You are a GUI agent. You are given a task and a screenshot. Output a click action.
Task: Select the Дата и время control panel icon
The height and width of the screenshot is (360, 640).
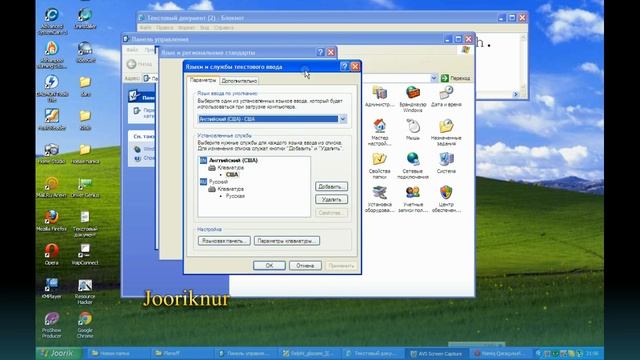pyautogui.click(x=446, y=96)
